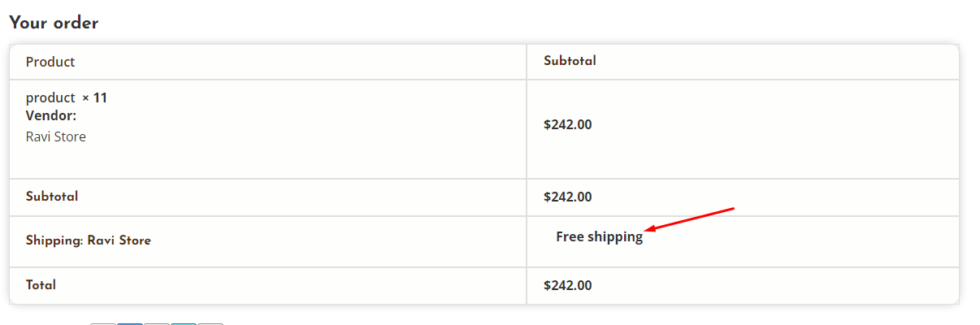Click the white card icon between blue ones

tap(157, 323)
